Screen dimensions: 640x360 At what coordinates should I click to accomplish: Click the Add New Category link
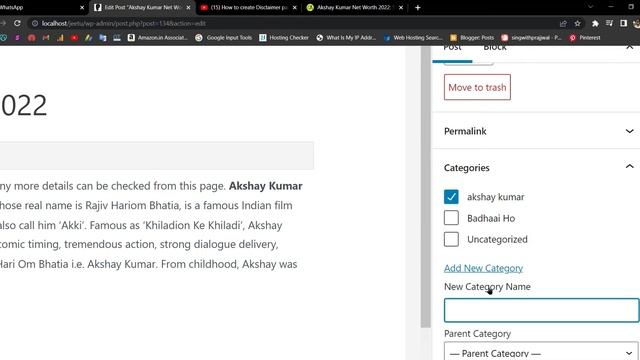point(483,268)
